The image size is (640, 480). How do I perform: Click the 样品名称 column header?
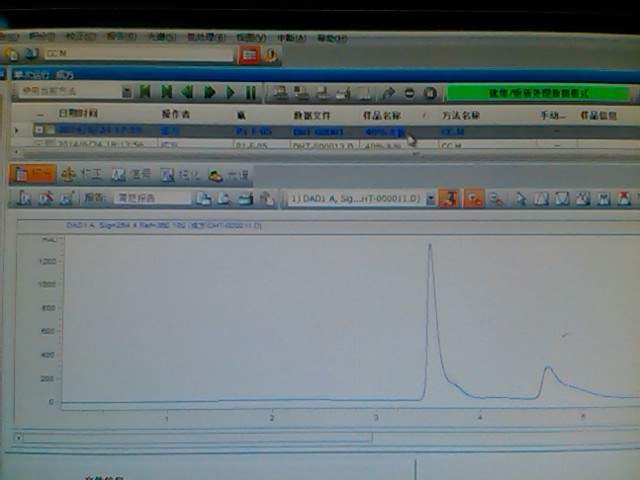point(382,116)
